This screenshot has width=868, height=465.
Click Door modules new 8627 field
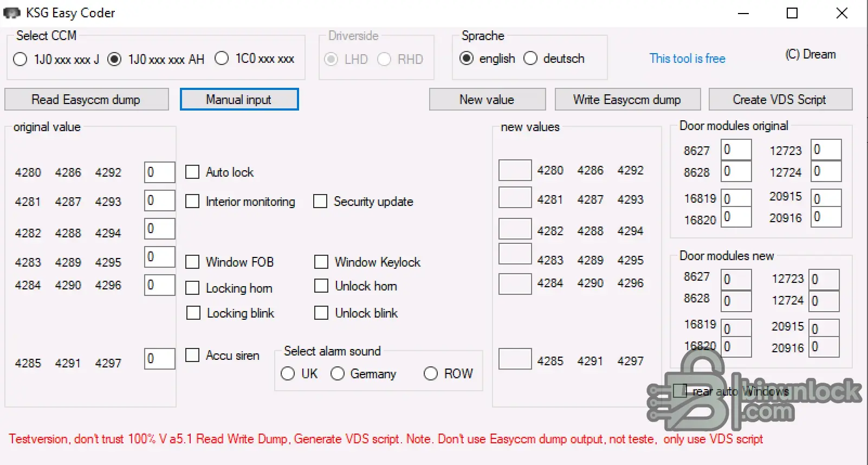736,280
